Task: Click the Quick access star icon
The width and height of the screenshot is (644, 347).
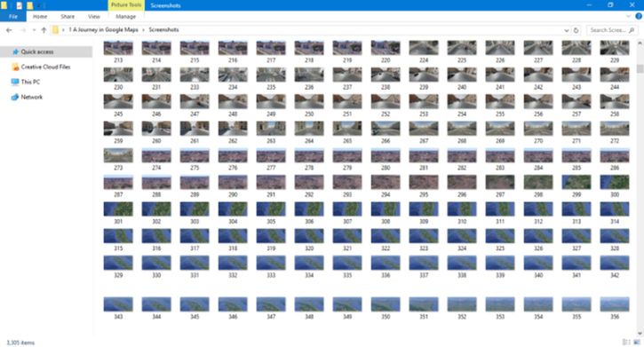Action: 15,51
